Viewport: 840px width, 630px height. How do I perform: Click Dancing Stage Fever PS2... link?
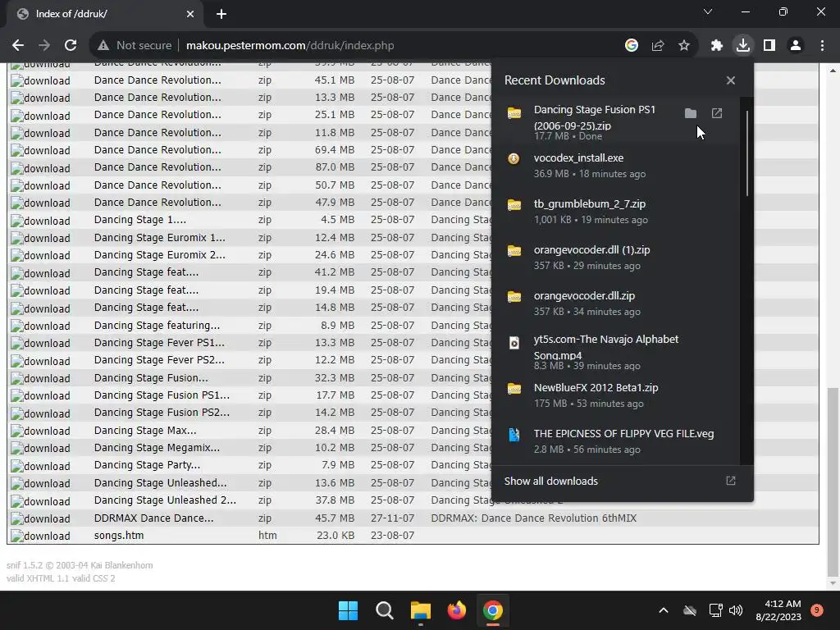159,360
